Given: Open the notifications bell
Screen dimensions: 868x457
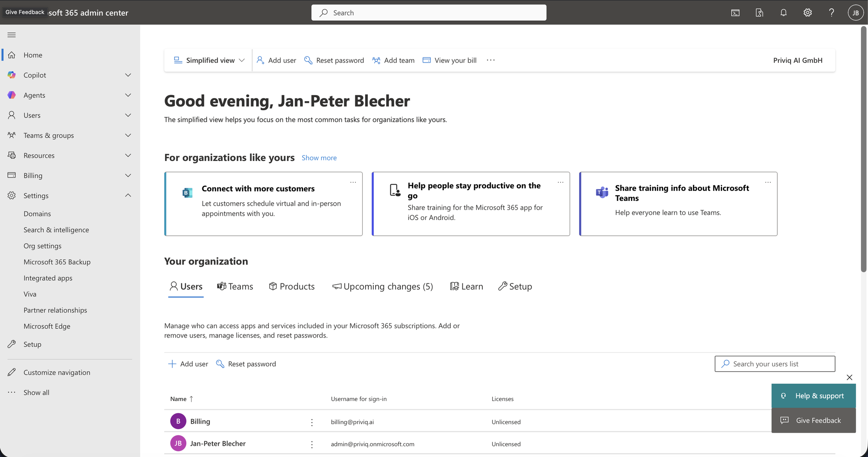Looking at the screenshot, I should point(783,13).
